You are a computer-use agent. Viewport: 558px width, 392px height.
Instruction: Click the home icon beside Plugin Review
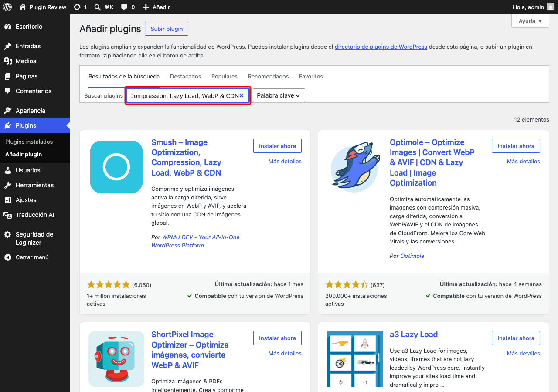pos(23,7)
